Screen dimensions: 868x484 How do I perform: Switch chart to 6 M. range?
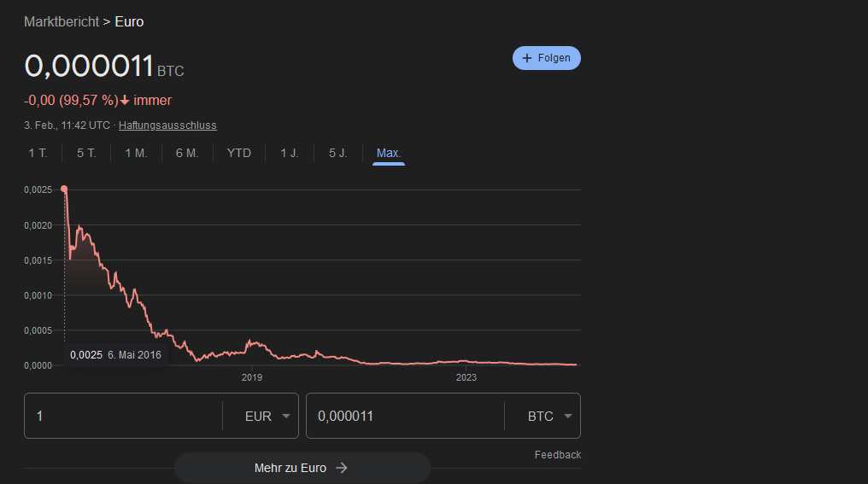[x=187, y=154]
